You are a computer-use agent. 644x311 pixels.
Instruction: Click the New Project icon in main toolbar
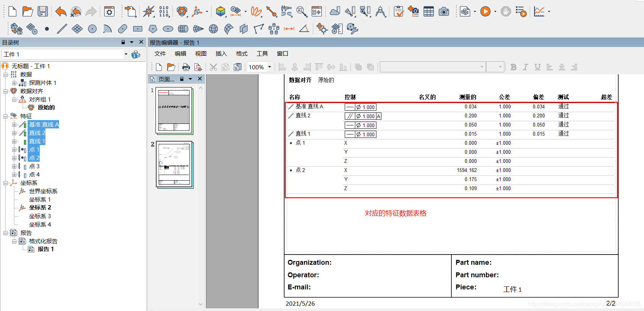click(x=12, y=12)
